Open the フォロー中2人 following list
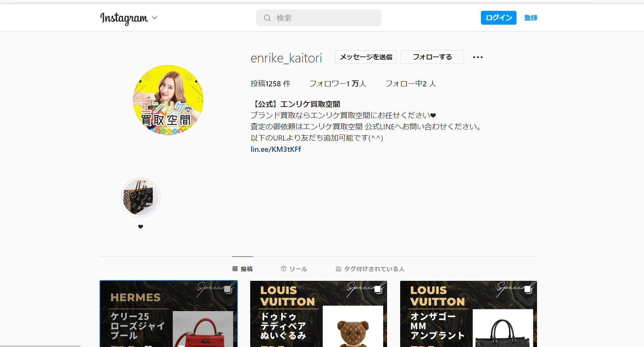Image resolution: width=644 pixels, height=347 pixels. click(411, 83)
